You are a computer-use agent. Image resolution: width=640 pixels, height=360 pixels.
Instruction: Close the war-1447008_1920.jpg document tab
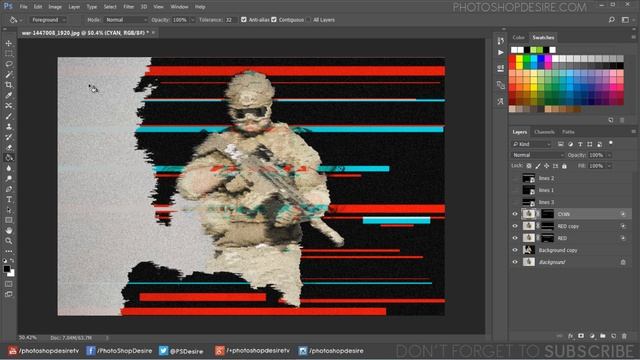(x=153, y=33)
